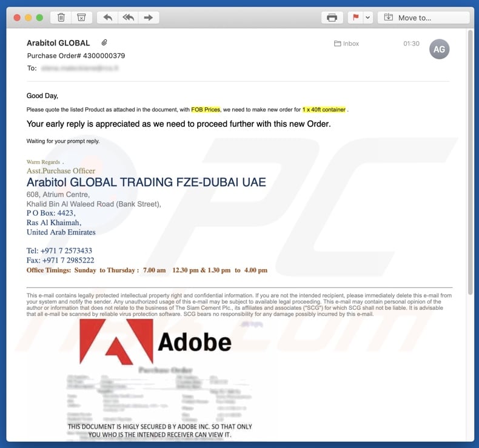The width and height of the screenshot is (479, 448).
Task: Click Khalid Bin Al Waleed Road line
Action: pos(93,204)
